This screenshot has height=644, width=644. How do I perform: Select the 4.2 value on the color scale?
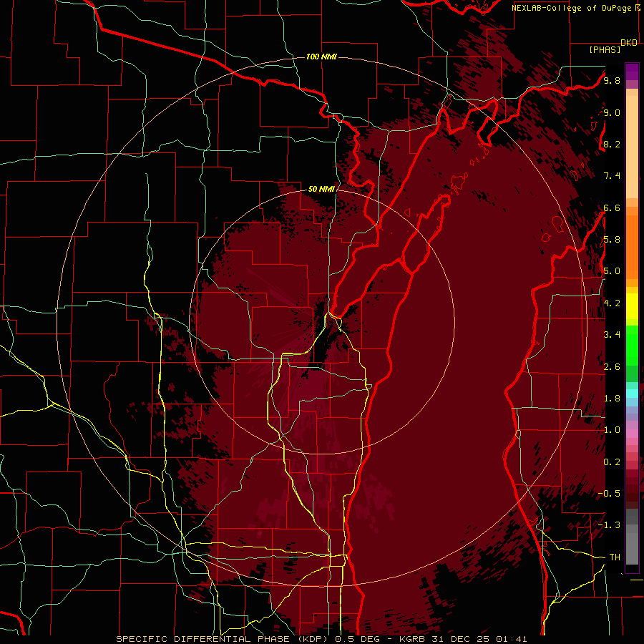(612, 303)
